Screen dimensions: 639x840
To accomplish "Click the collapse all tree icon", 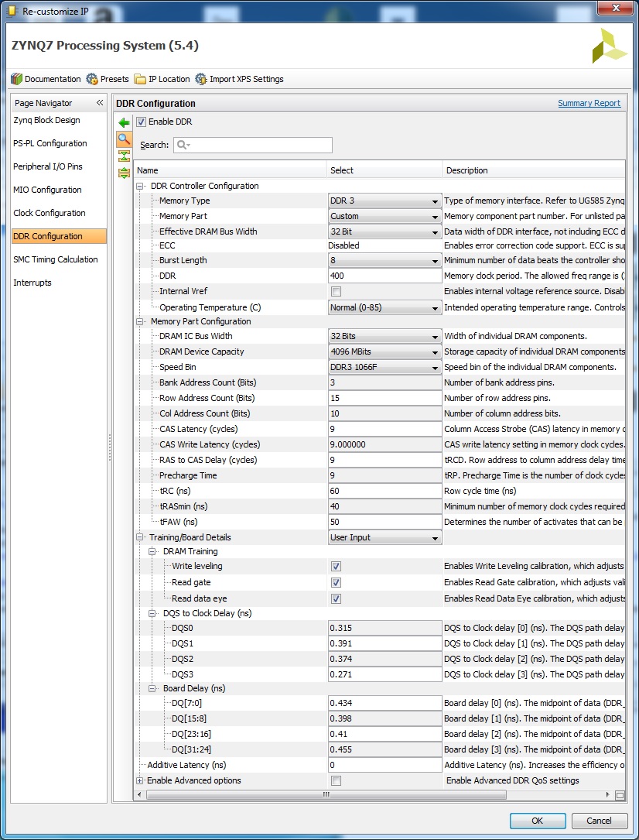I will click(x=124, y=156).
